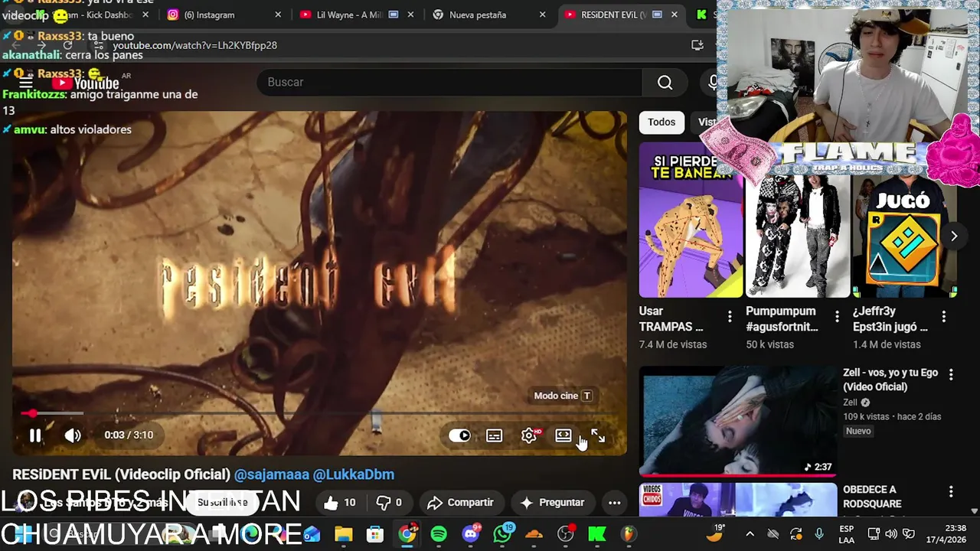Click the Compartir share button
Viewport: 980px width, 551px height.
tap(460, 503)
